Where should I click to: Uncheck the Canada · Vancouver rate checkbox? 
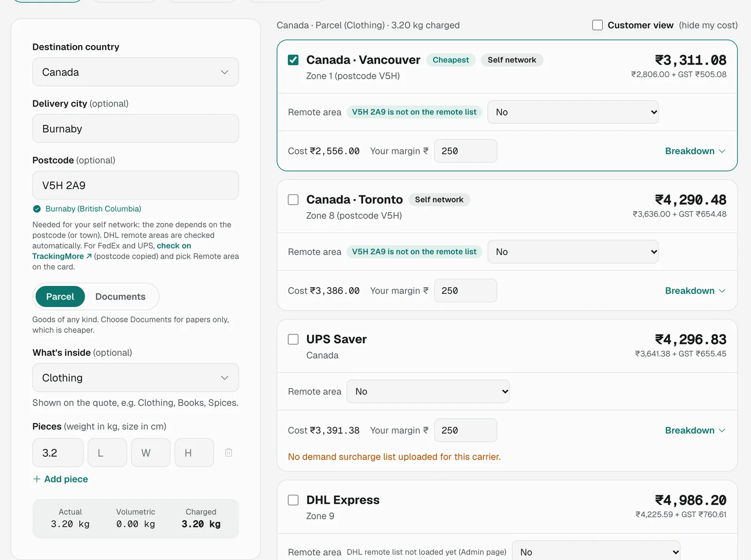(293, 60)
